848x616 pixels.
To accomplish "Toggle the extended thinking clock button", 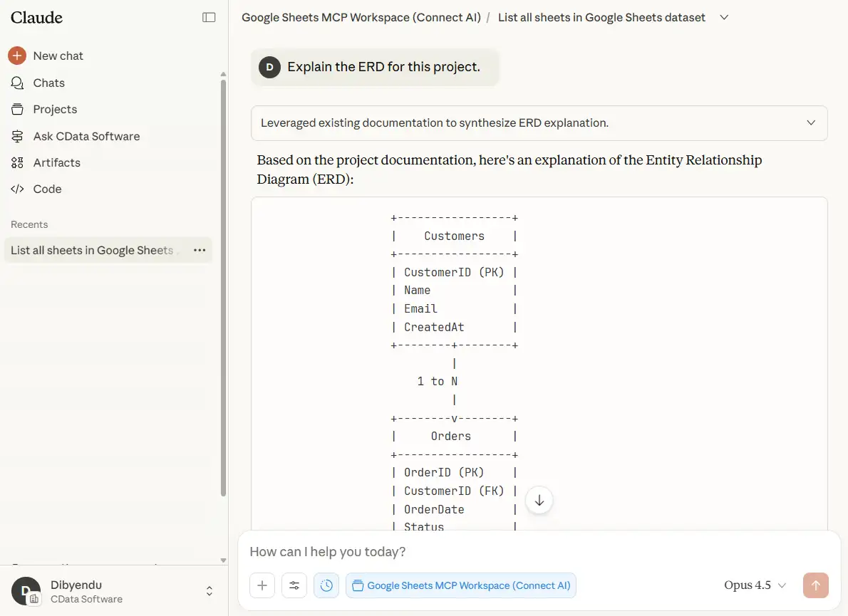I will coord(326,585).
